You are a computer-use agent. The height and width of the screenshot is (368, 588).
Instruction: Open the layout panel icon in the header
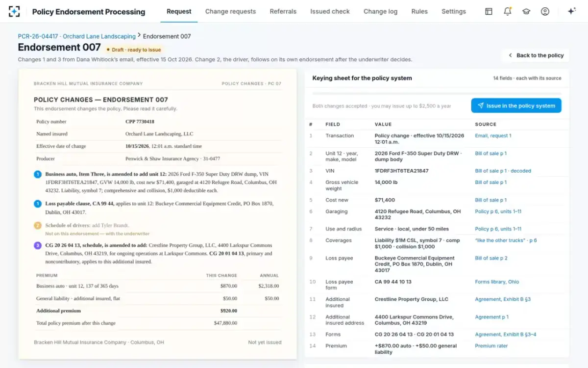pyautogui.click(x=489, y=11)
